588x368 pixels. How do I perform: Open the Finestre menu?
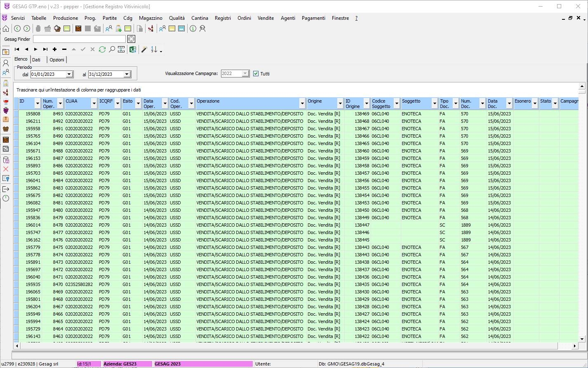point(340,18)
